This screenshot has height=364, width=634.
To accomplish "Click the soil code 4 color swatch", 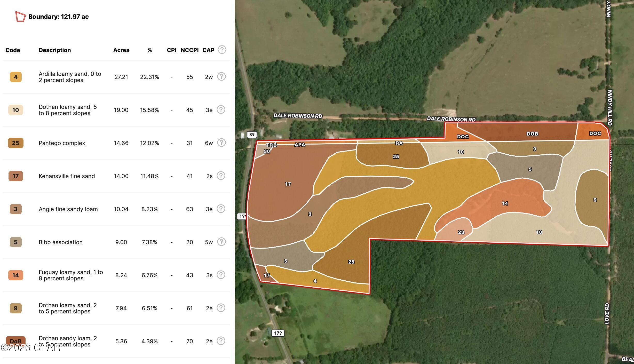I will [15, 77].
